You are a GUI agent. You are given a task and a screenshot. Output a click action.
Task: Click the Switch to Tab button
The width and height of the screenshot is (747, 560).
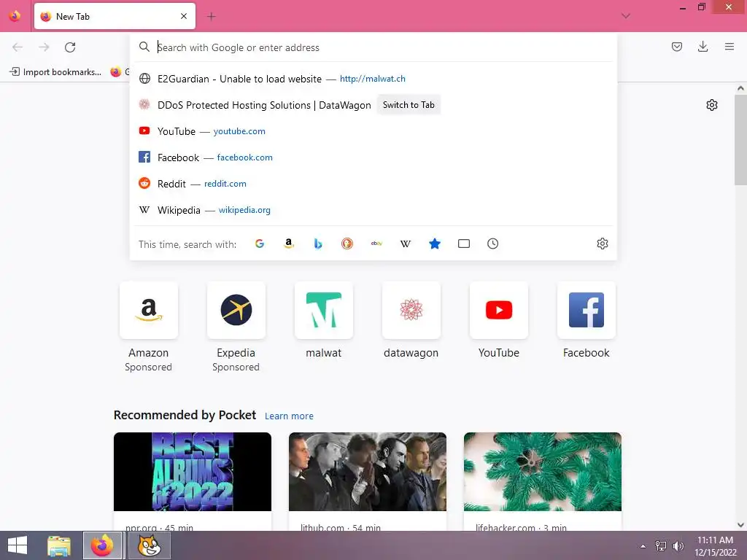409,105
